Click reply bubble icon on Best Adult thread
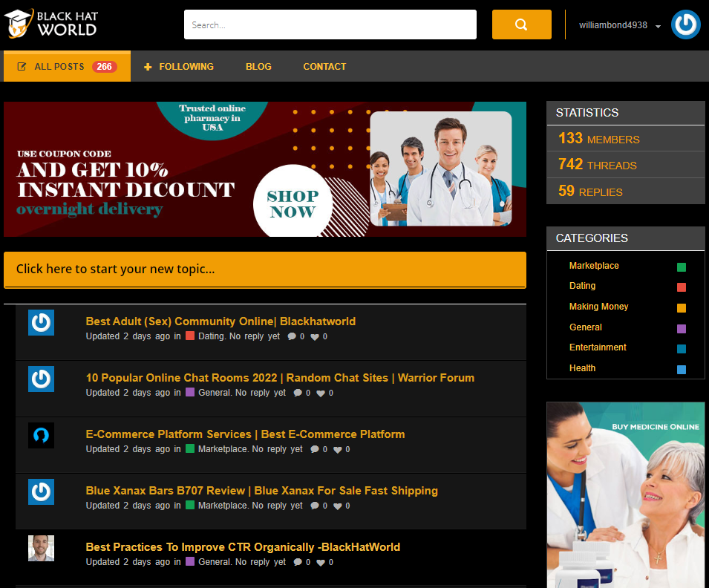Screen dimensions: 709x588 coord(292,336)
